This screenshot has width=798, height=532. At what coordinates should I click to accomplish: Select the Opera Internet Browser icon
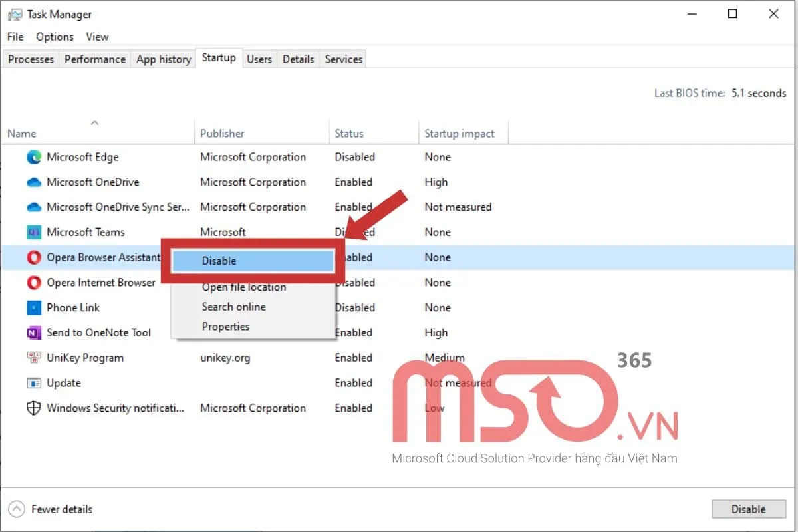click(34, 283)
